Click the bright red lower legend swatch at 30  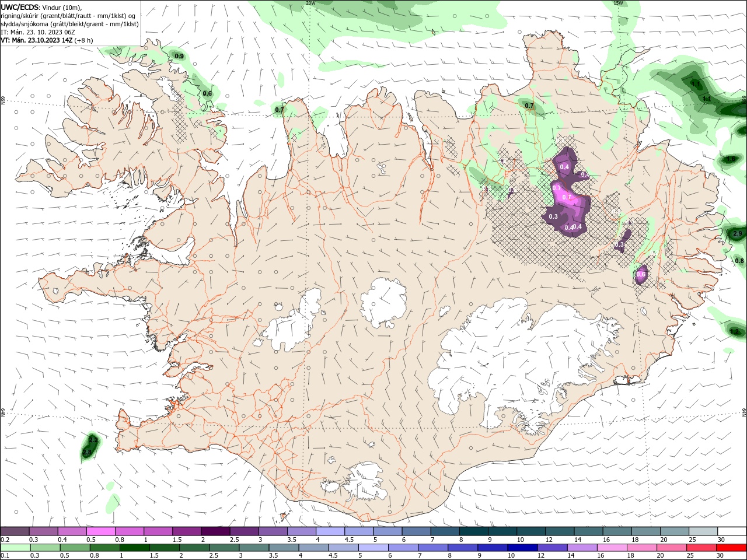point(731,548)
